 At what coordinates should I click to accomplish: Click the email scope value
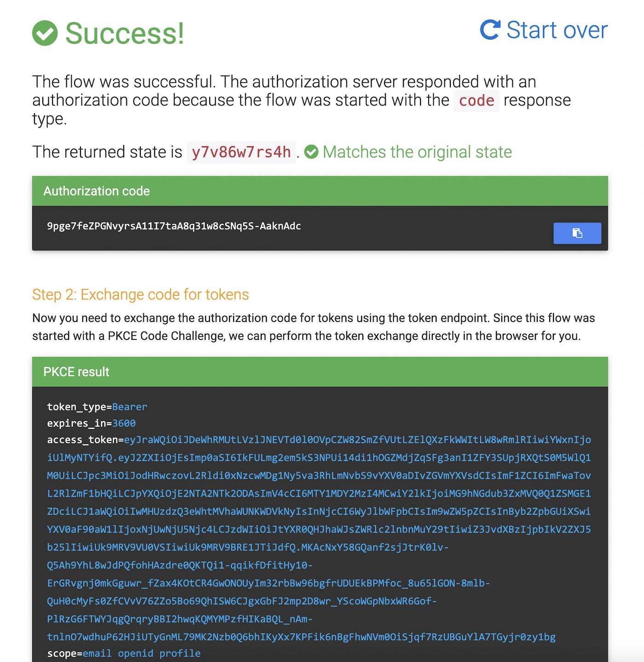97,654
